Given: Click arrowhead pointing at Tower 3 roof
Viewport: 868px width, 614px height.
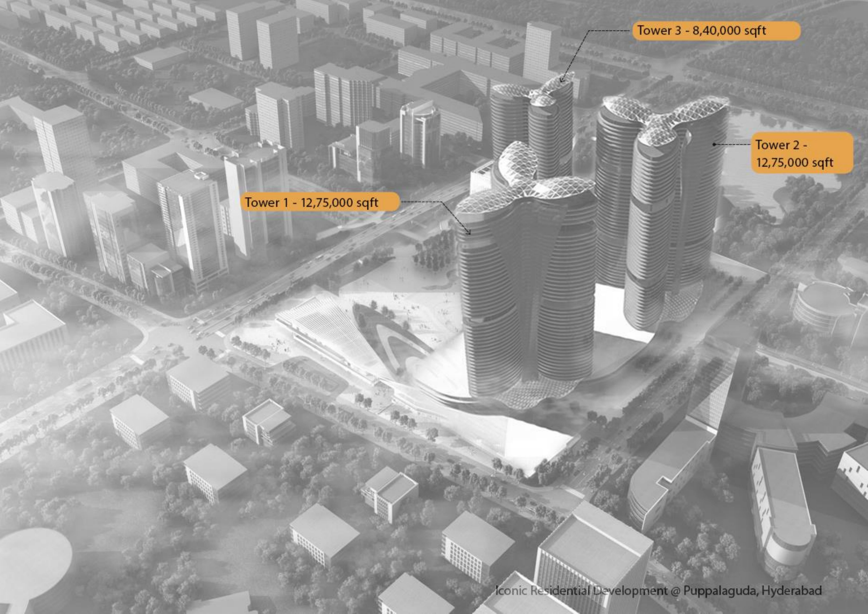Looking at the screenshot, I should 561,80.
